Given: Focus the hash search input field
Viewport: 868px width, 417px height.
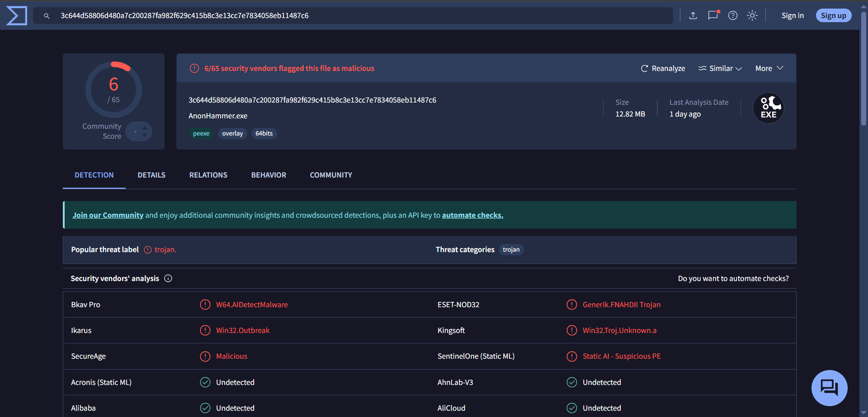Looking at the screenshot, I should click(x=353, y=16).
